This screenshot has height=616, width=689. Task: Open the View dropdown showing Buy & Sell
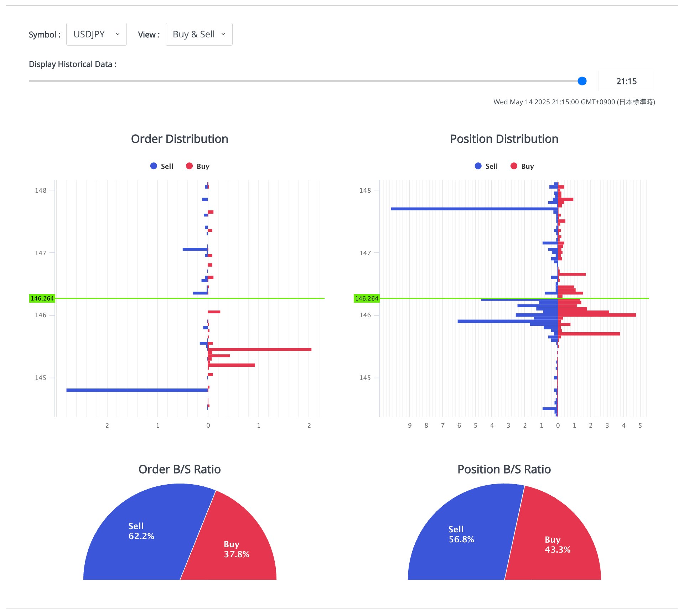[199, 34]
